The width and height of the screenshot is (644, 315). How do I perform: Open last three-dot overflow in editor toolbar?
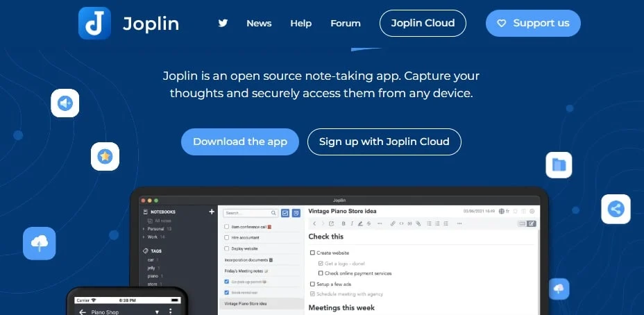coord(459,223)
